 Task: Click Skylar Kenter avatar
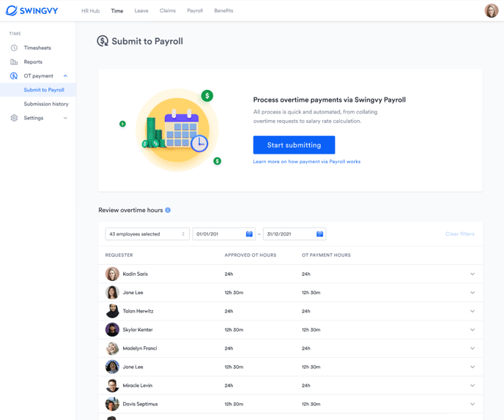pos(112,330)
